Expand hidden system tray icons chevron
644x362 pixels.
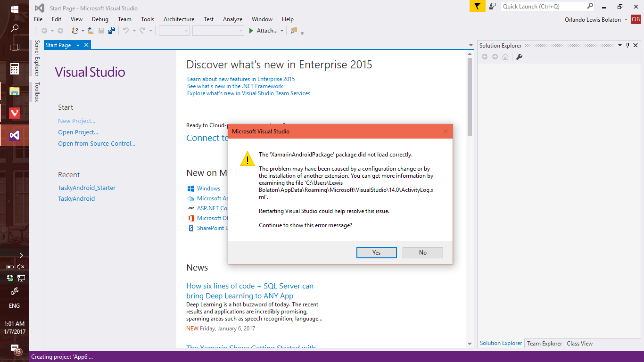click(21, 255)
